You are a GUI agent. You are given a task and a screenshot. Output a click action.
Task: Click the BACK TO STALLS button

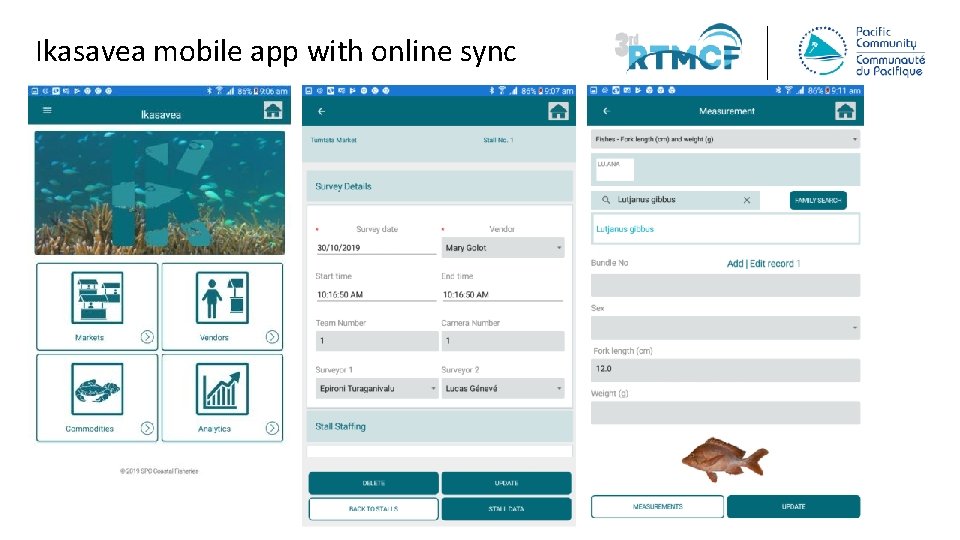pos(373,509)
